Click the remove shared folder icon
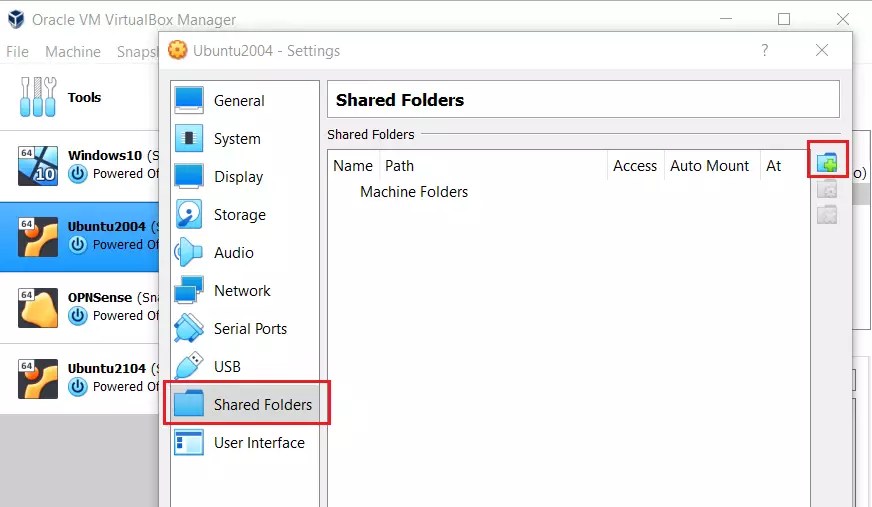Image resolution: width=872 pixels, height=507 pixels. click(827, 215)
